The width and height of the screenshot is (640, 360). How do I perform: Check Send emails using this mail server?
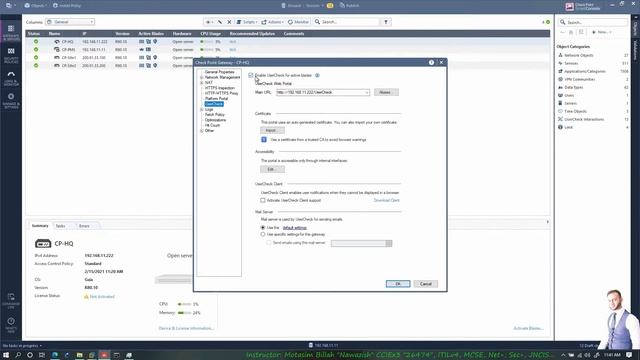[x=269, y=243]
